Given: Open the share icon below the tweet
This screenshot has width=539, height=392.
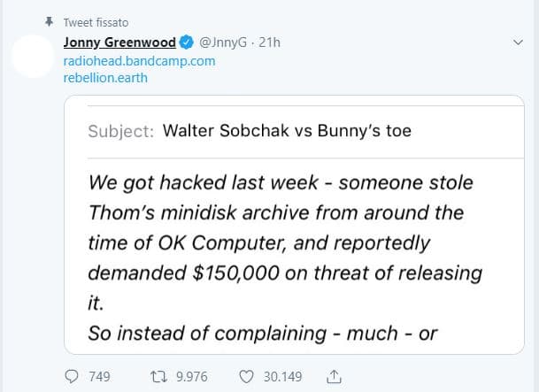Looking at the screenshot, I should click(335, 377).
